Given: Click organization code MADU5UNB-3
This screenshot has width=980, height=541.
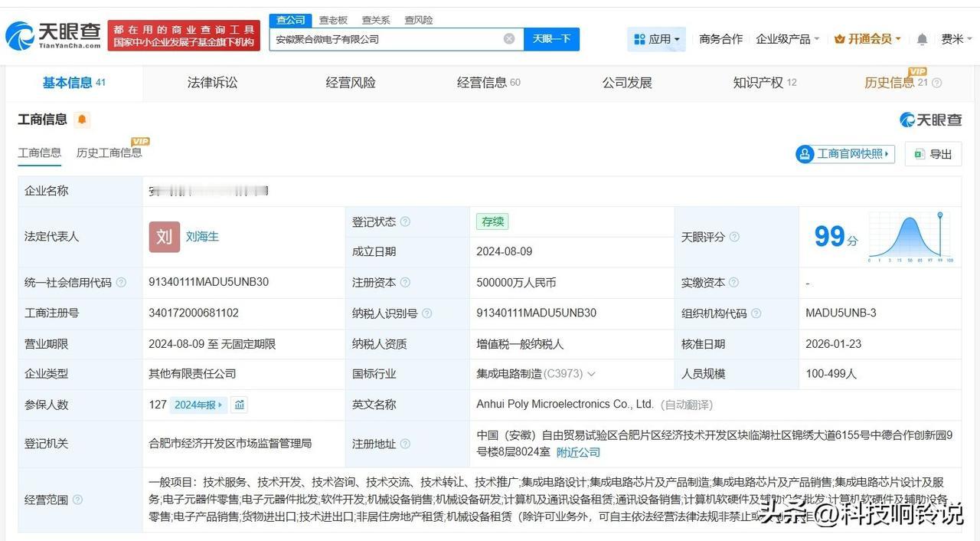Looking at the screenshot, I should tap(841, 313).
